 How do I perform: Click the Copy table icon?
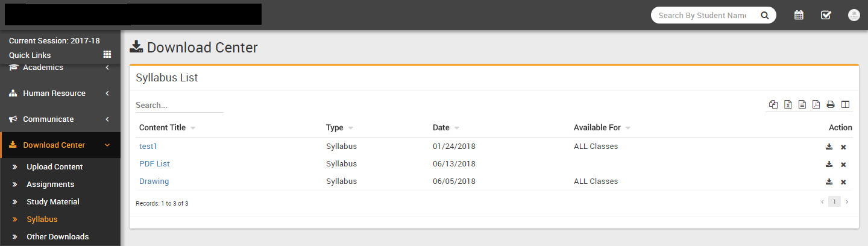coord(773,104)
